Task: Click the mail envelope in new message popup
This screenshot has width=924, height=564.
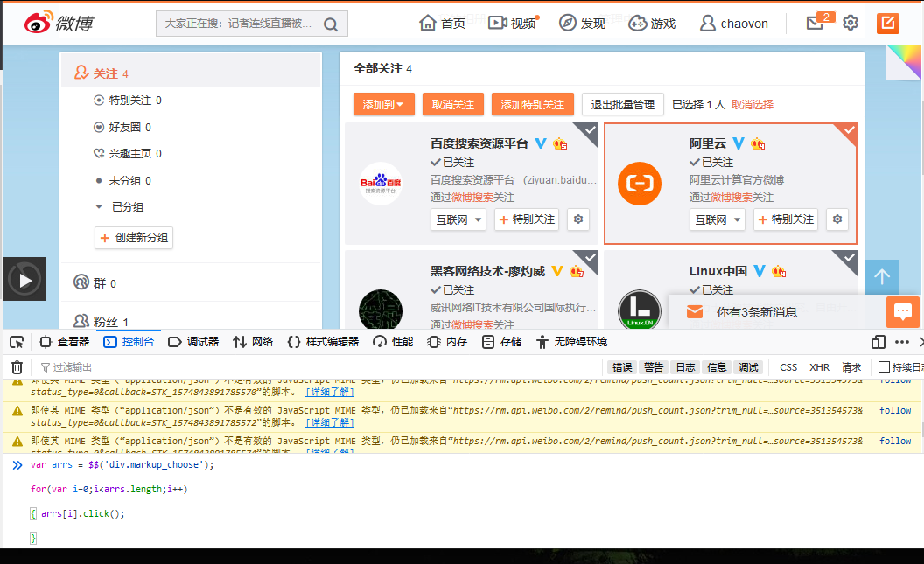Action: click(x=695, y=311)
